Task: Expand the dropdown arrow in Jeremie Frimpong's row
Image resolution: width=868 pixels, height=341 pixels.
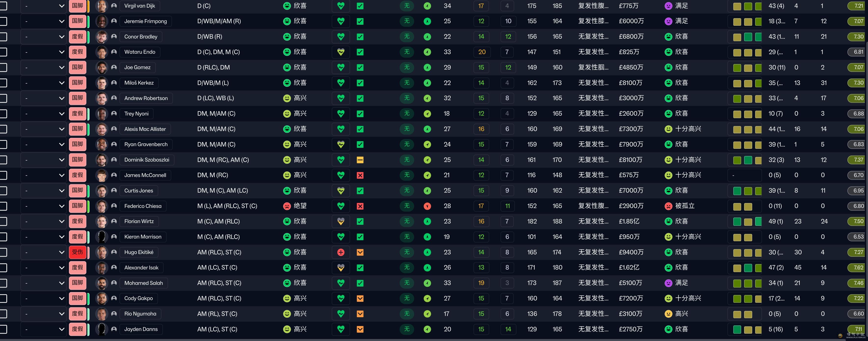Action: 61,21
